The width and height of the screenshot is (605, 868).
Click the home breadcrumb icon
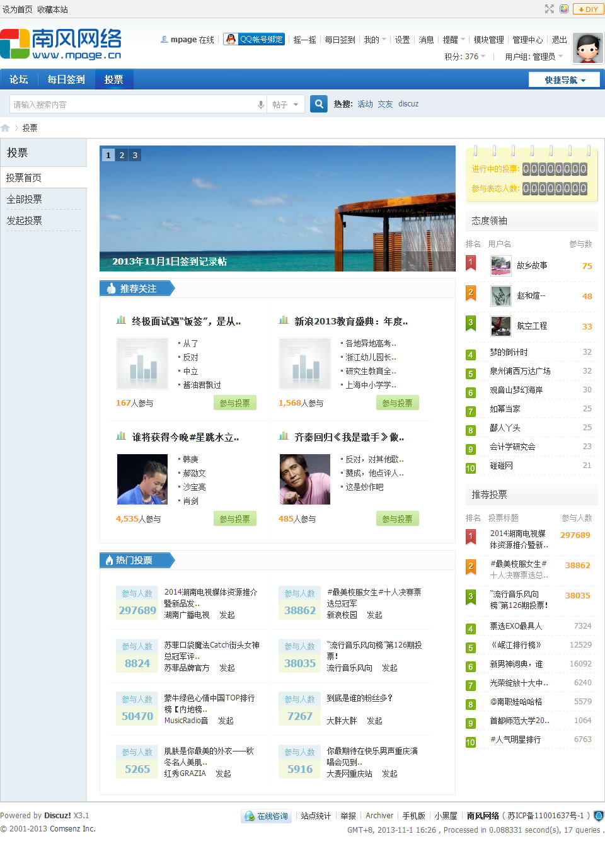click(x=6, y=128)
